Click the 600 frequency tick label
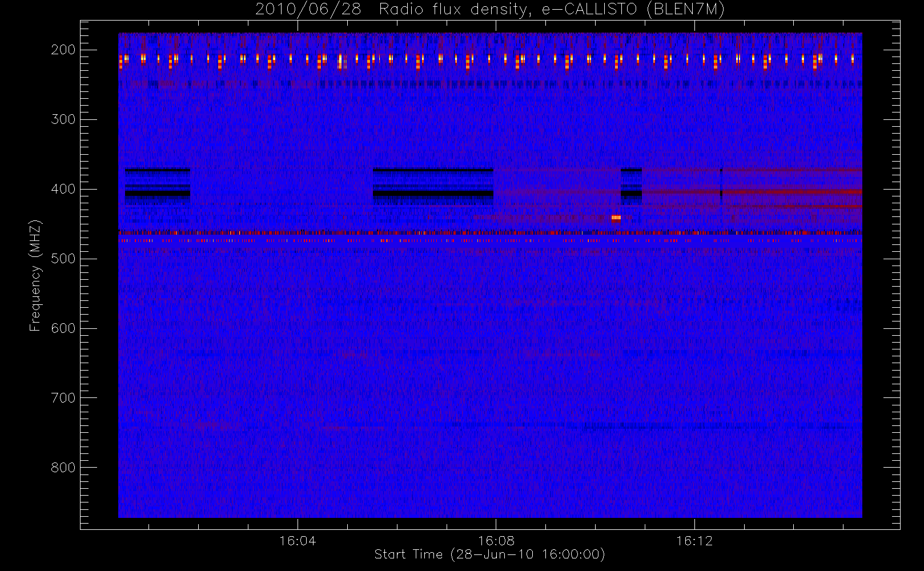The height and width of the screenshot is (571, 924). [x=63, y=328]
